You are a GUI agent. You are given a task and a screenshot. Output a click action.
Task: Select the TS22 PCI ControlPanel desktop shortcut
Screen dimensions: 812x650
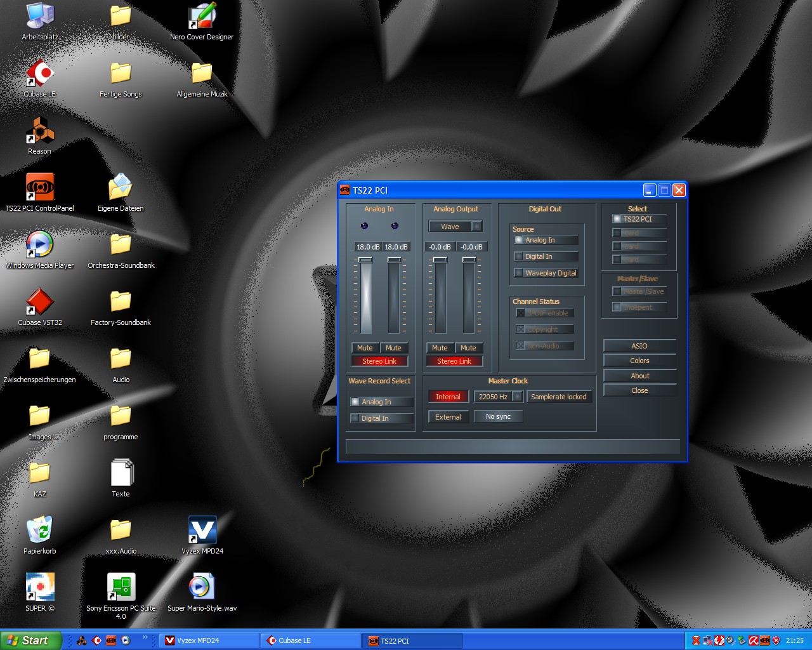tap(39, 193)
